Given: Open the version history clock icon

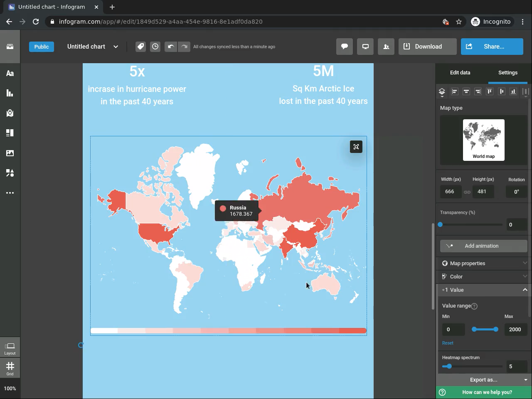Looking at the screenshot, I should click(155, 47).
